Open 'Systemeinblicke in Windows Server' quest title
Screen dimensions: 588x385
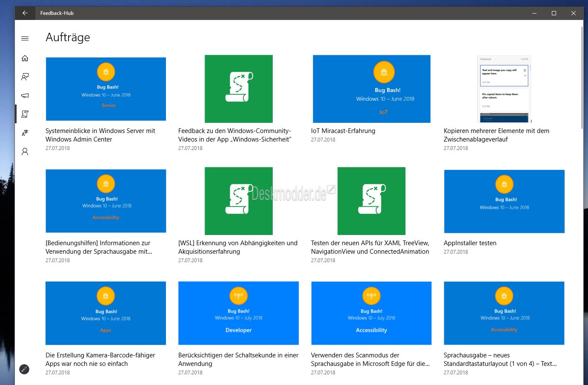click(x=100, y=135)
